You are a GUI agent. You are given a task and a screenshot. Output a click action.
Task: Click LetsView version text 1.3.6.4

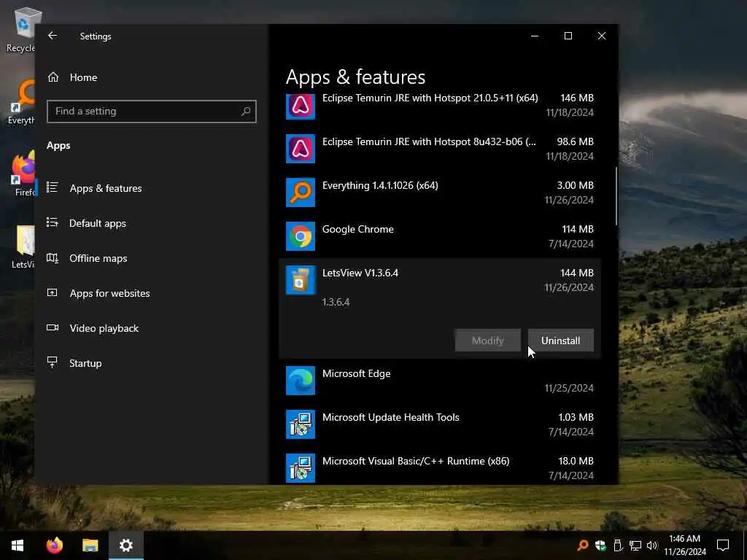coord(336,303)
